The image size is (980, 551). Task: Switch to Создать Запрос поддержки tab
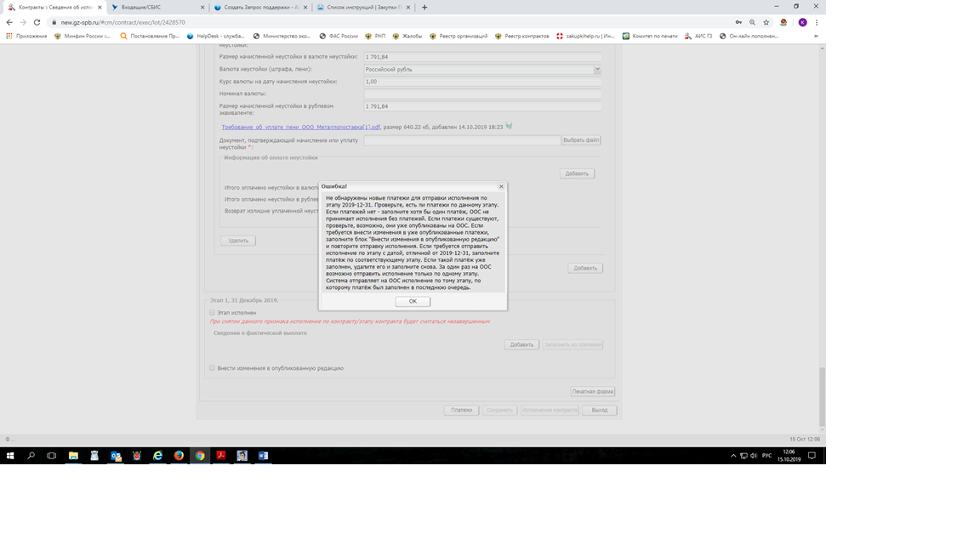259,8
